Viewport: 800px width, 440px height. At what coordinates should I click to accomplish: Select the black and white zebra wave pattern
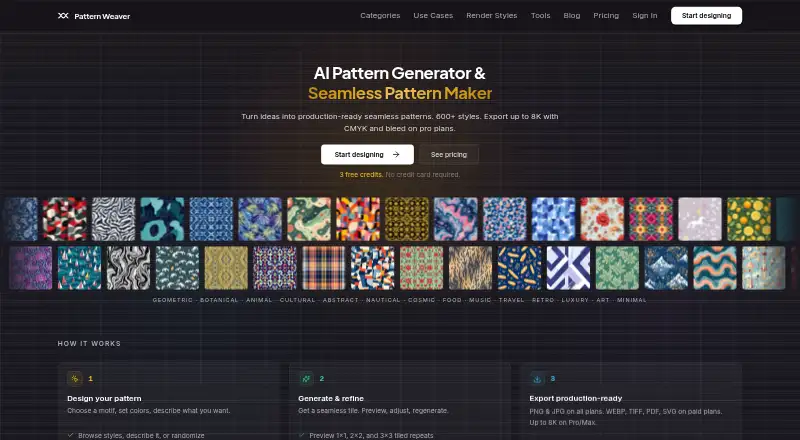pyautogui.click(x=114, y=219)
